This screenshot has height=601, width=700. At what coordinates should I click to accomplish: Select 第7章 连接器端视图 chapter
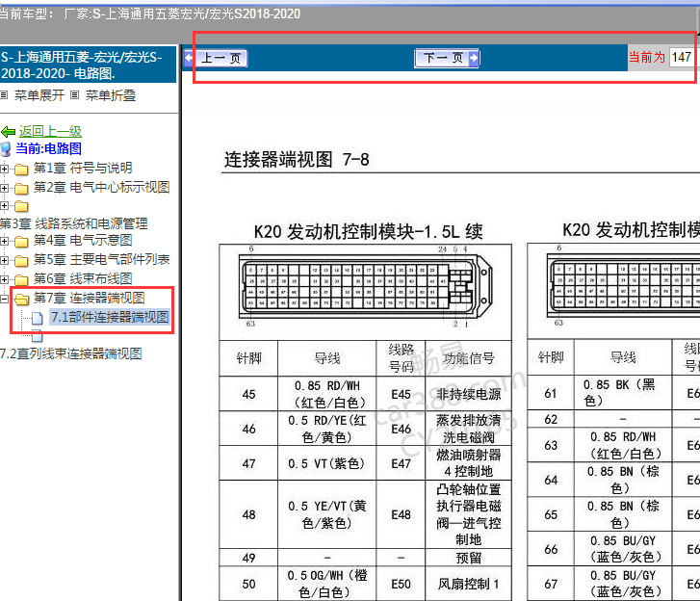point(90,298)
